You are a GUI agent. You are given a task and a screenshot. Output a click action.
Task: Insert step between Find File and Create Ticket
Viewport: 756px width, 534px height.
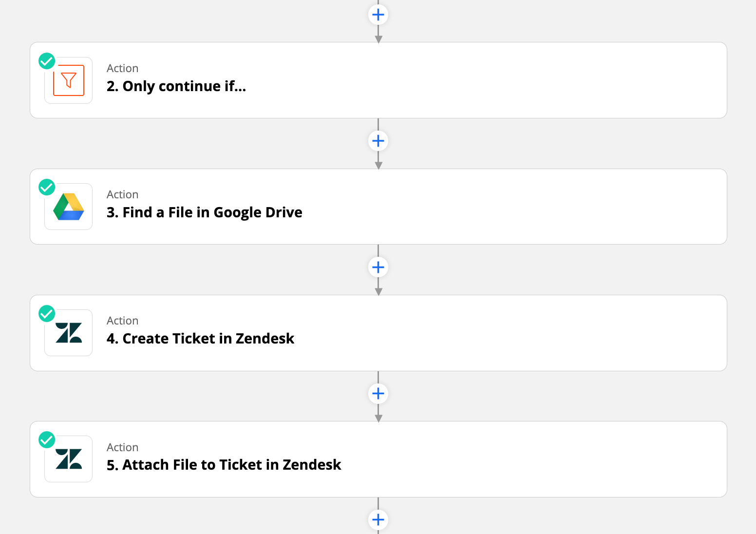click(x=378, y=267)
